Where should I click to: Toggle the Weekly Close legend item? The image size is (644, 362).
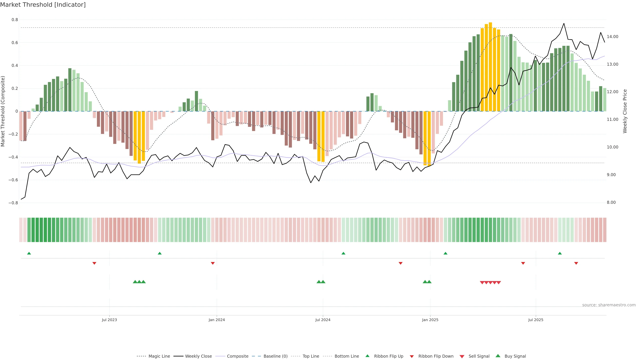click(198, 356)
